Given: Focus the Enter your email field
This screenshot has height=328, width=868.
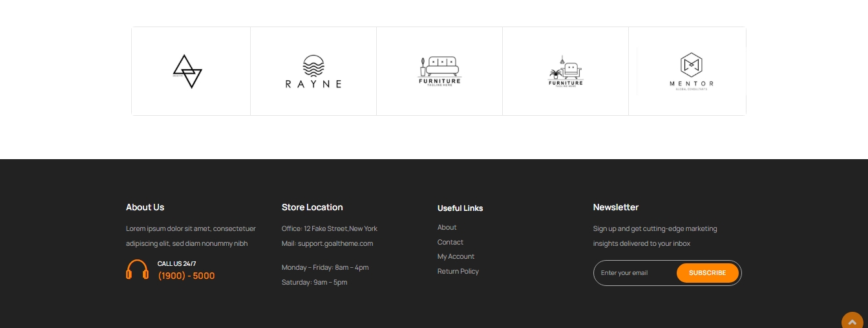Looking at the screenshot, I should [633, 273].
